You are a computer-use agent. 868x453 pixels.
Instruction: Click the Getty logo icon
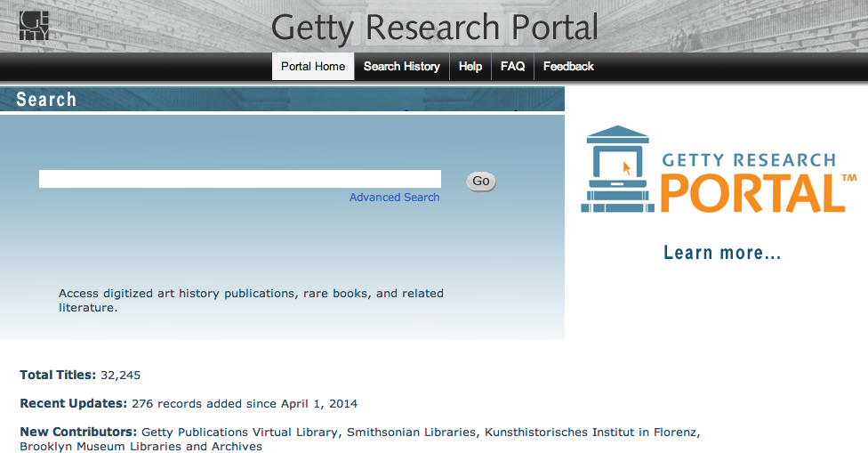click(35, 26)
